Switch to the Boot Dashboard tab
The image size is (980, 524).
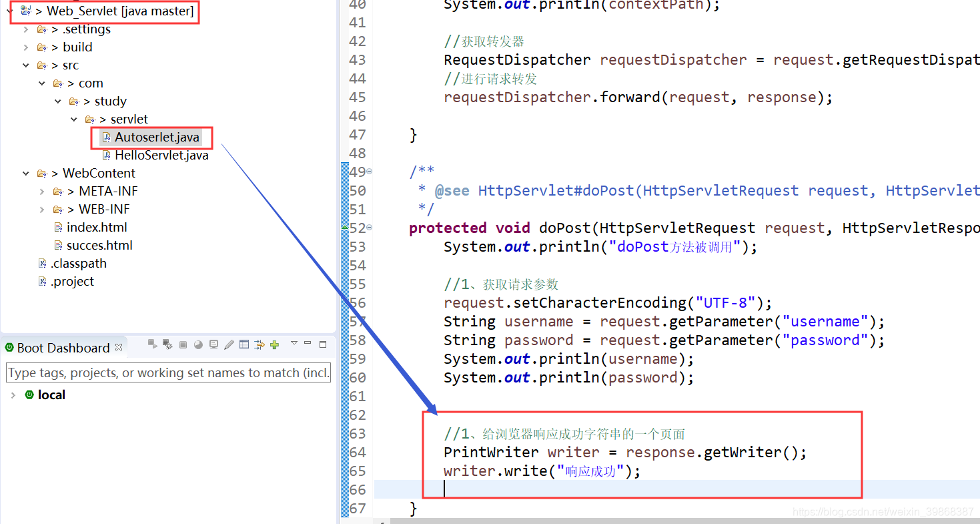click(63, 348)
